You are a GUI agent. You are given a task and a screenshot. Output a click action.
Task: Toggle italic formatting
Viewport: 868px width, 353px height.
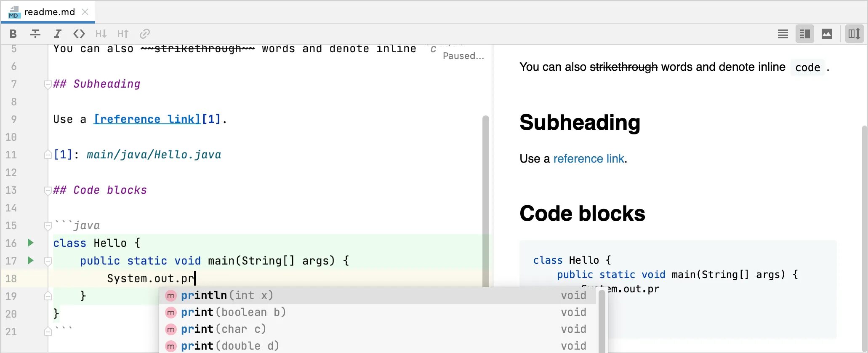point(57,34)
